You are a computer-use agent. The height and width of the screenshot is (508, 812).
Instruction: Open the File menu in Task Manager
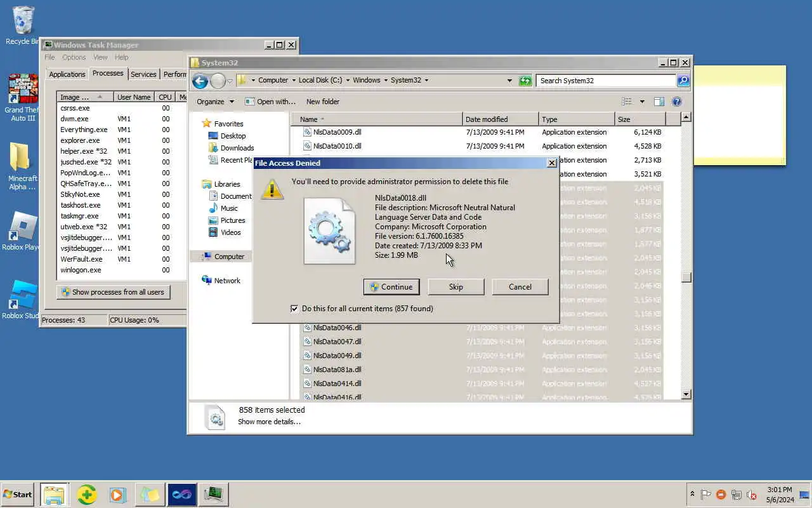pyautogui.click(x=49, y=57)
